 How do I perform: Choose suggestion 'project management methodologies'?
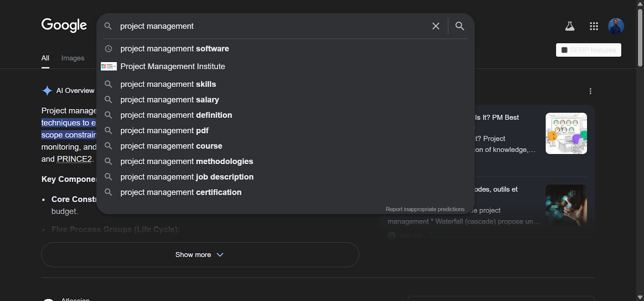coord(286,161)
